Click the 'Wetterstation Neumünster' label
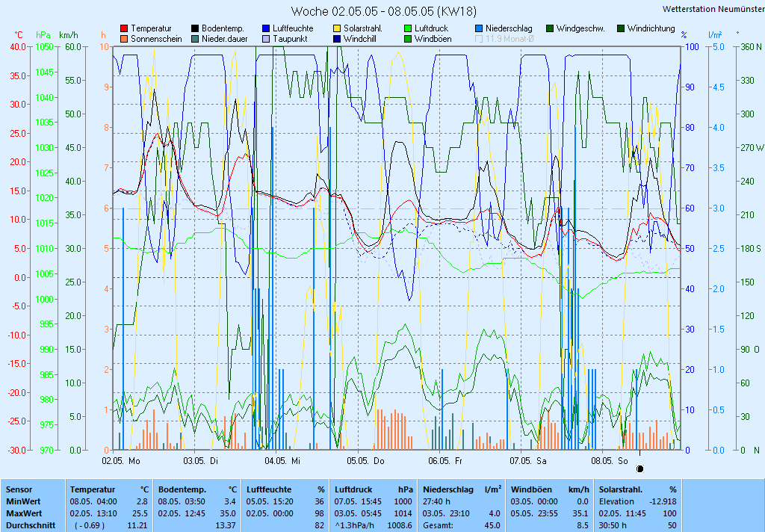 coord(713,9)
